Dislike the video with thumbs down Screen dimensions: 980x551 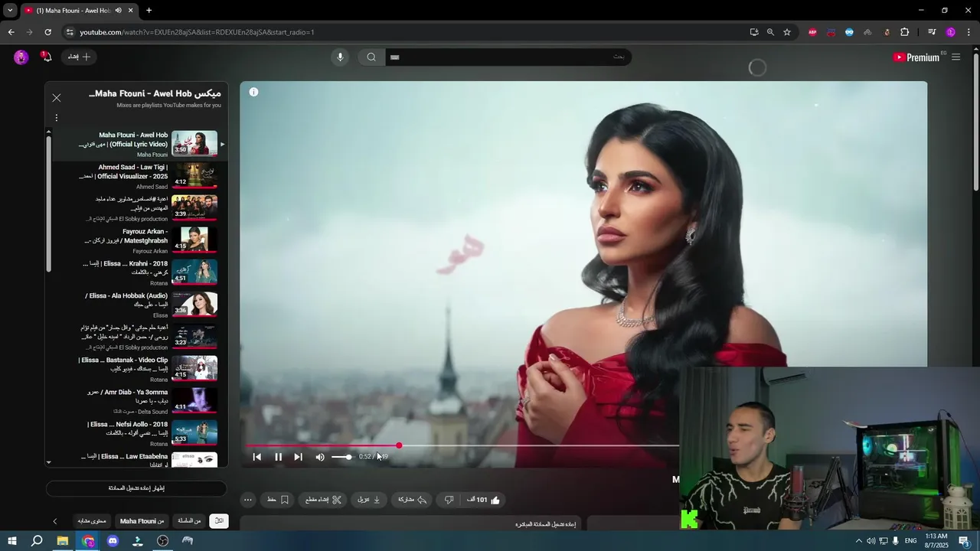449,500
